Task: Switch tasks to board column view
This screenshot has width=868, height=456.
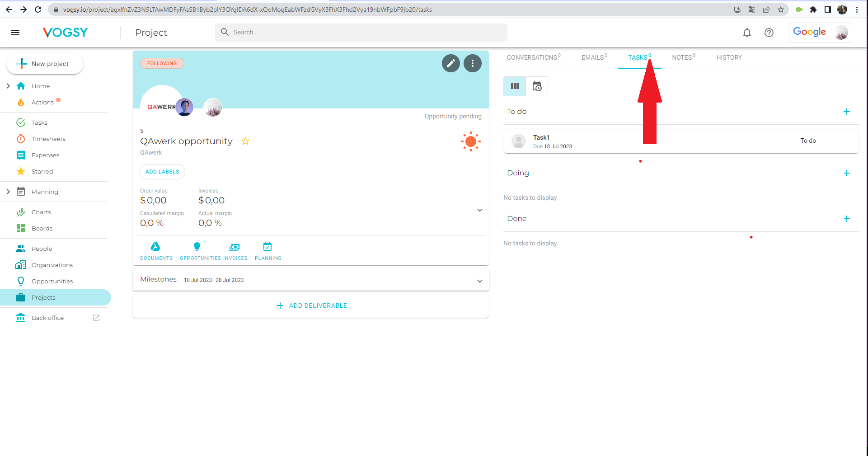Action: tap(515, 86)
